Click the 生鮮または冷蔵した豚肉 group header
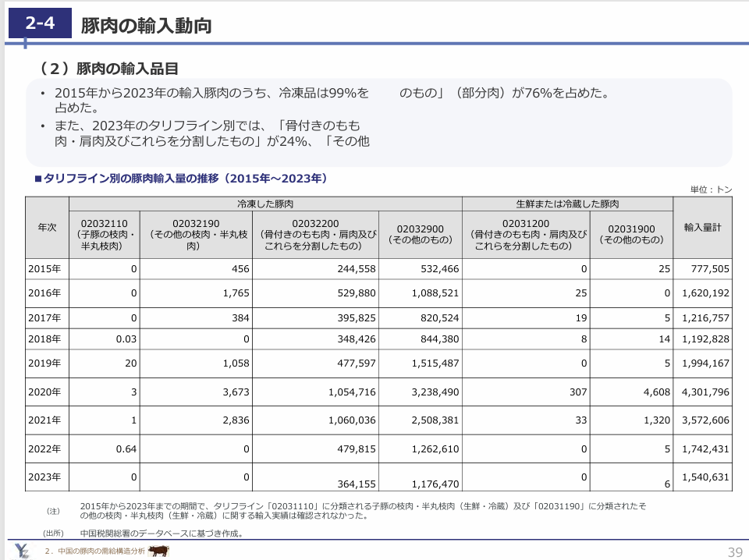 (567, 204)
